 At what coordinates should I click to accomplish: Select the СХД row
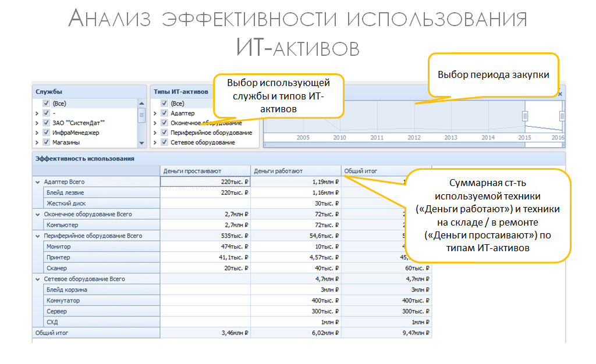pos(101,322)
